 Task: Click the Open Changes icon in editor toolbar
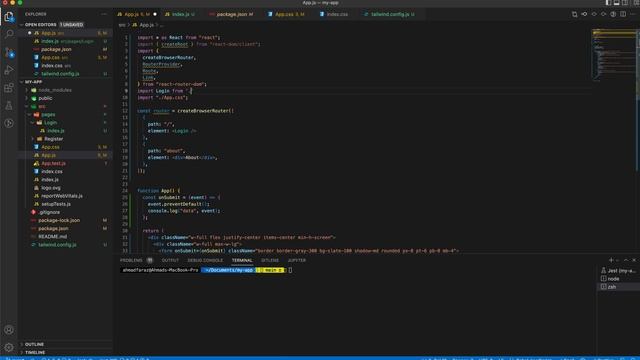coord(574,14)
